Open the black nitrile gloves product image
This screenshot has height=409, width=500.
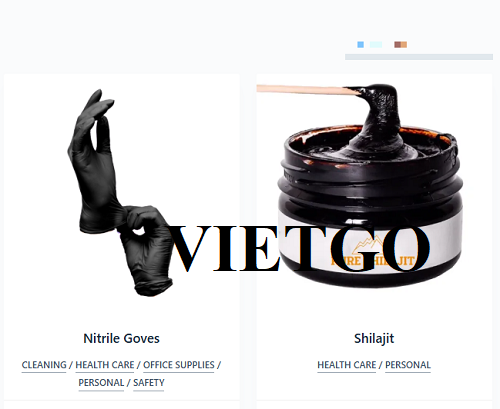(121, 192)
